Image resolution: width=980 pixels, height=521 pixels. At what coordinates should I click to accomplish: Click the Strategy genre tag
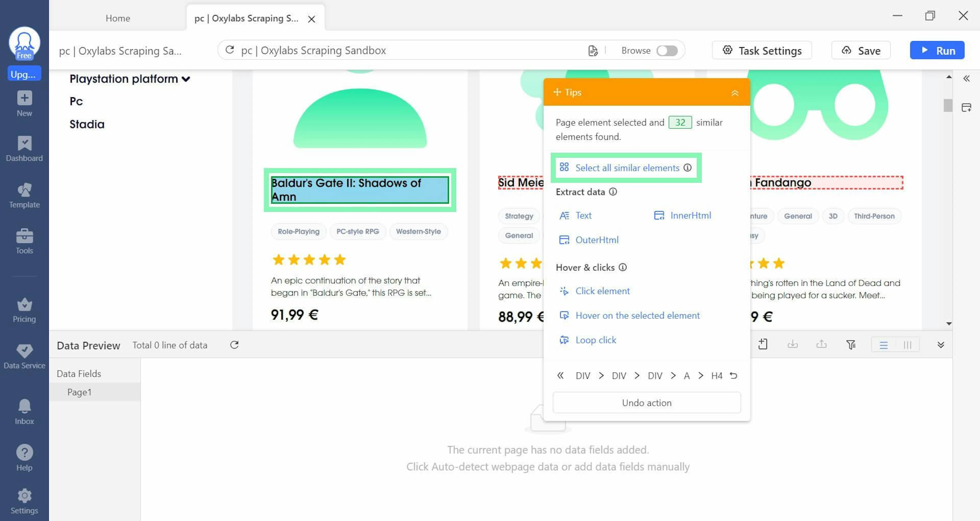519,216
